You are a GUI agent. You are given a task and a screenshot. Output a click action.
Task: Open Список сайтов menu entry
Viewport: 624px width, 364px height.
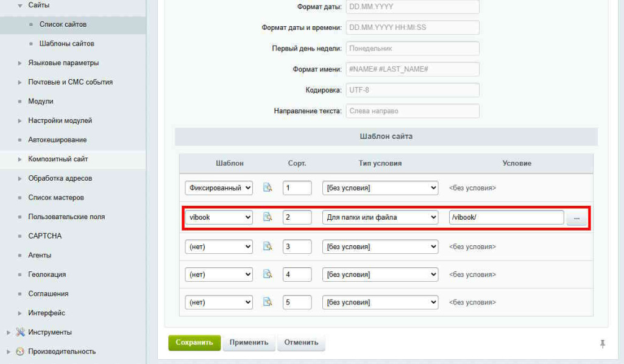[63, 24]
